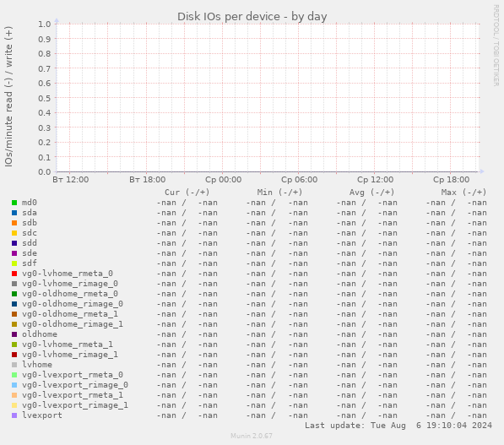Select the vg0-lvhome_rmeta_0 label

pyautogui.click(x=68, y=274)
